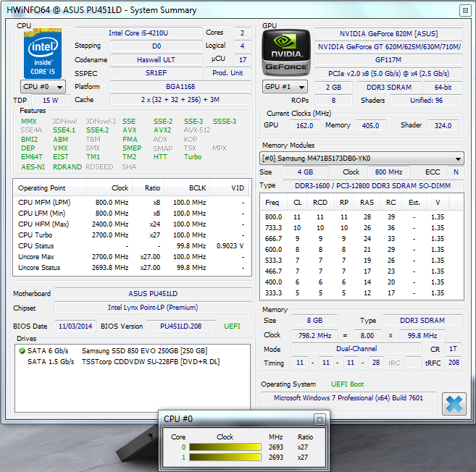
Task: Select the CPU Turbo row
Action: click(132, 235)
